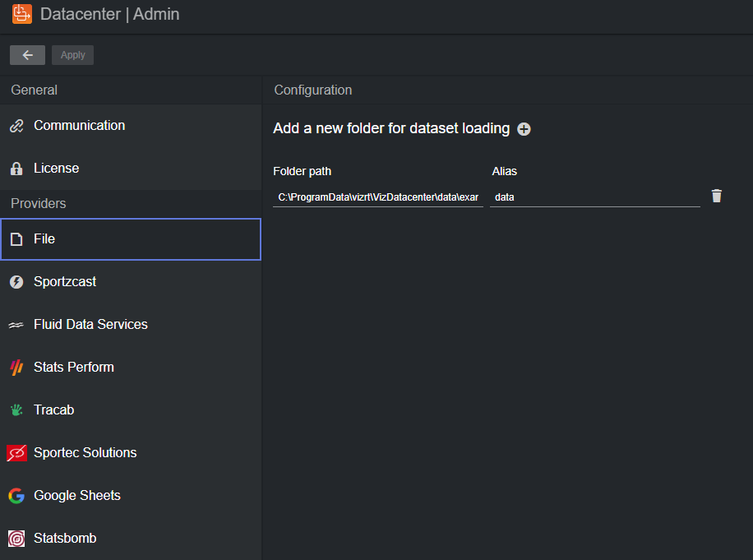The width and height of the screenshot is (753, 560).
Task: Click the Statsbomb spiral icon
Action: 16,539
